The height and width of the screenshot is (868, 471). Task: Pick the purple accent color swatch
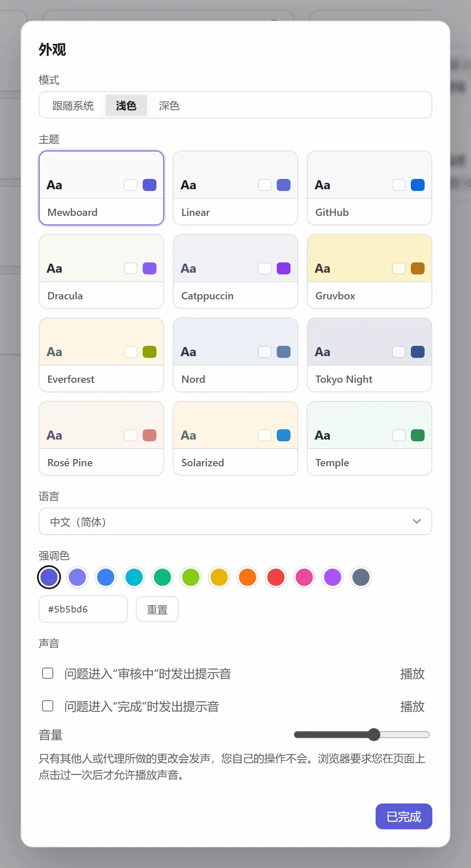pos(333,577)
